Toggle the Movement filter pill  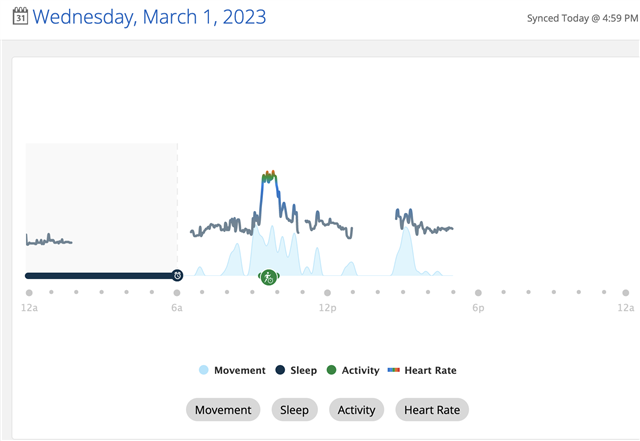coord(223,410)
